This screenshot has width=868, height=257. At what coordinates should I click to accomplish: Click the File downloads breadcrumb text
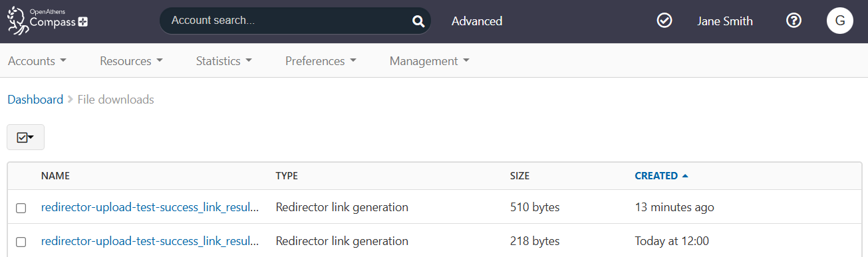(116, 100)
